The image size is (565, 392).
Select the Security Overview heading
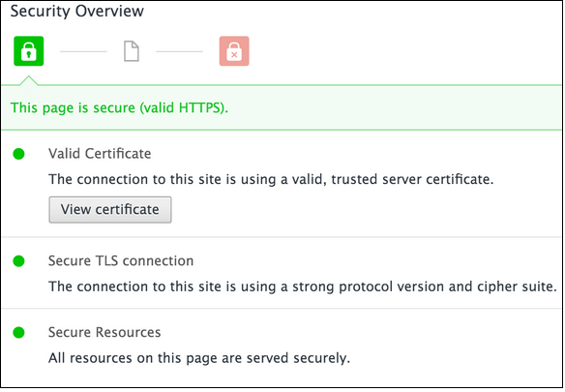point(77,12)
